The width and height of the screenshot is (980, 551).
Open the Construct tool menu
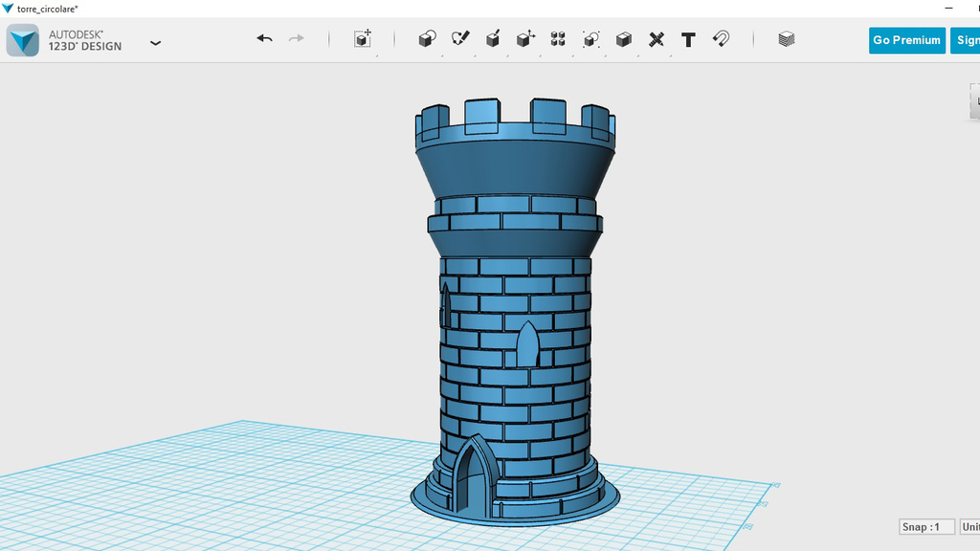(x=493, y=39)
